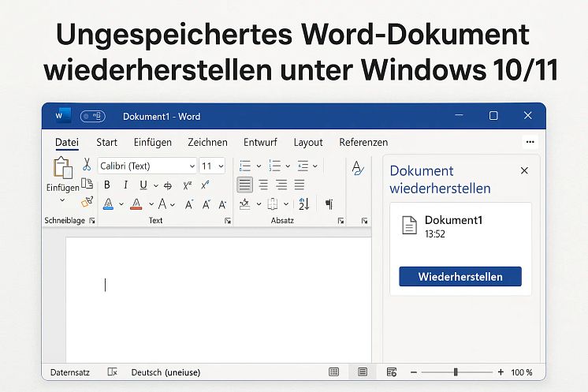588x392 pixels.
Task: Center the paragraph text
Action: pos(263,185)
